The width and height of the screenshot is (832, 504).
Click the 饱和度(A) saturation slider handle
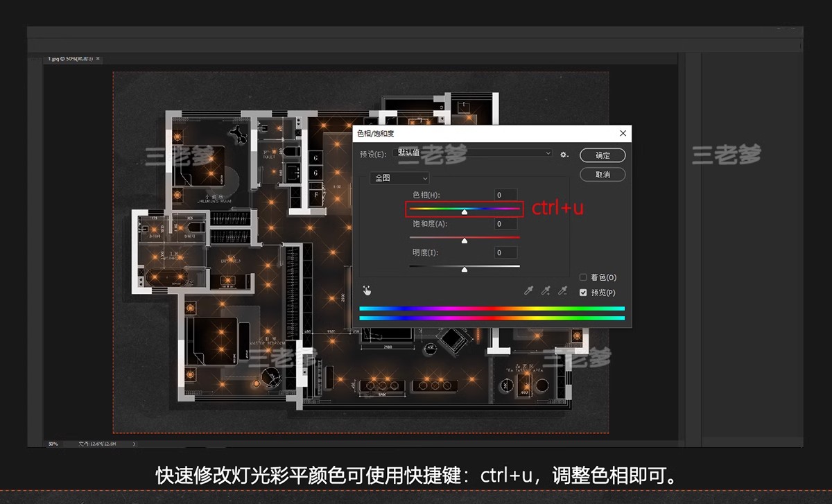[465, 241]
